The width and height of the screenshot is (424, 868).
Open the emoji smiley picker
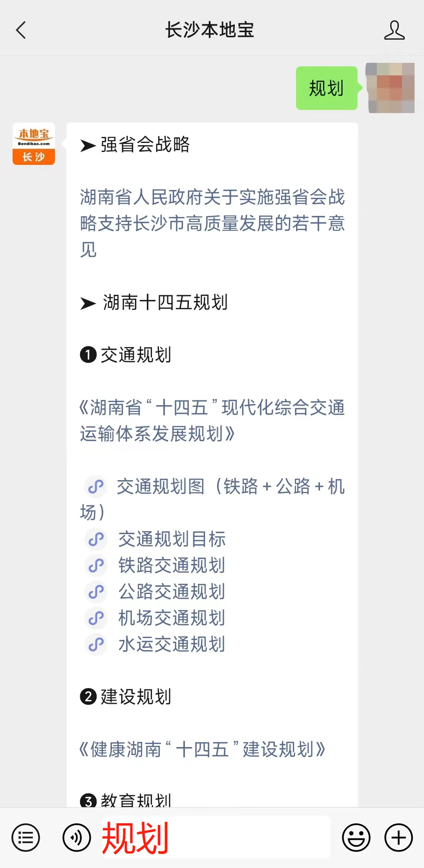click(x=356, y=837)
